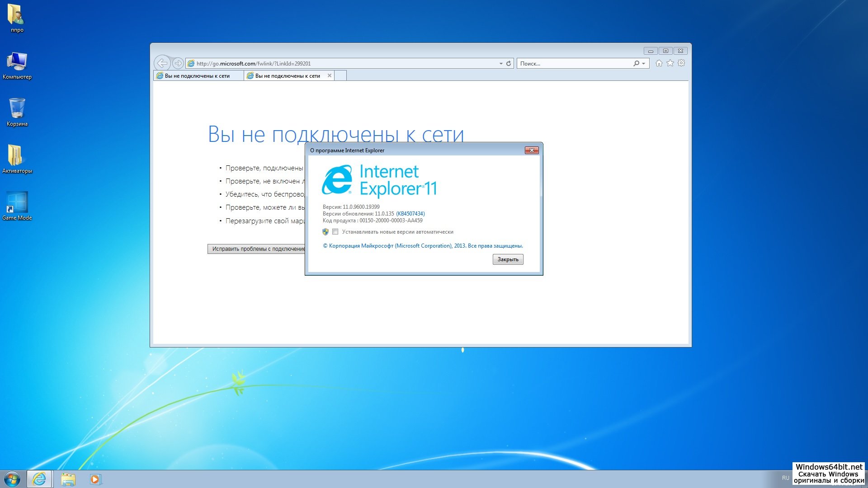Open Favorites star icon

[x=670, y=63]
